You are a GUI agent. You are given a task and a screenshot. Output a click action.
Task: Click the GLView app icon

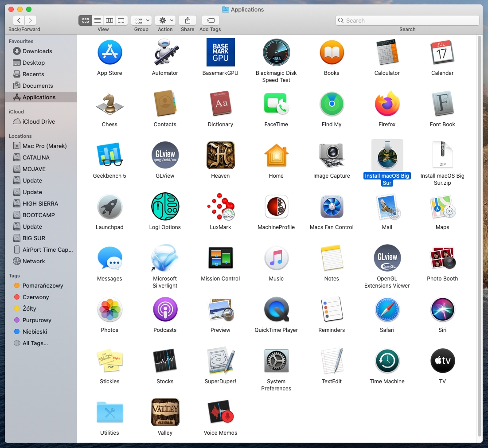(x=165, y=155)
